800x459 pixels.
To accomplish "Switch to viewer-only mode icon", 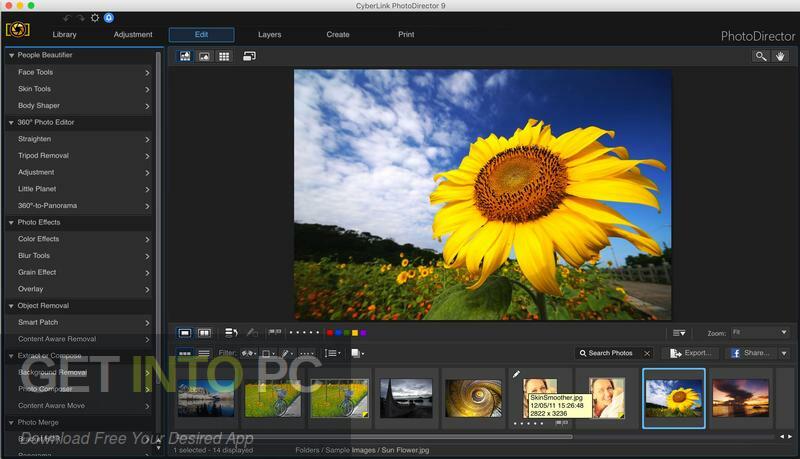I will [x=204, y=56].
